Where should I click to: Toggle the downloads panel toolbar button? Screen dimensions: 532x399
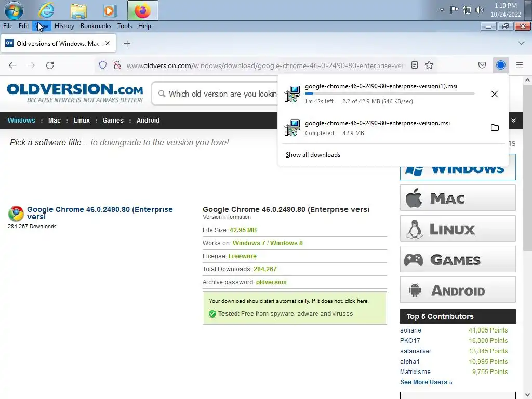(x=501, y=65)
